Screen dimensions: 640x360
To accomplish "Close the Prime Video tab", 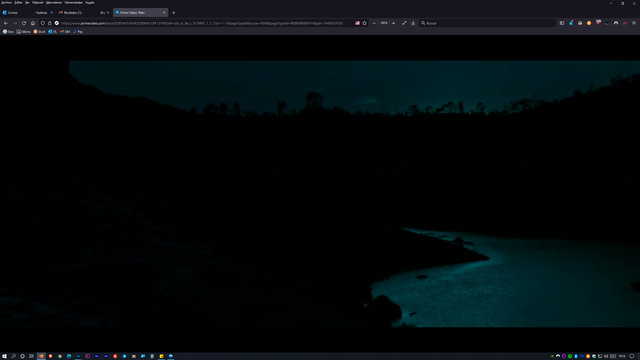I will [164, 13].
